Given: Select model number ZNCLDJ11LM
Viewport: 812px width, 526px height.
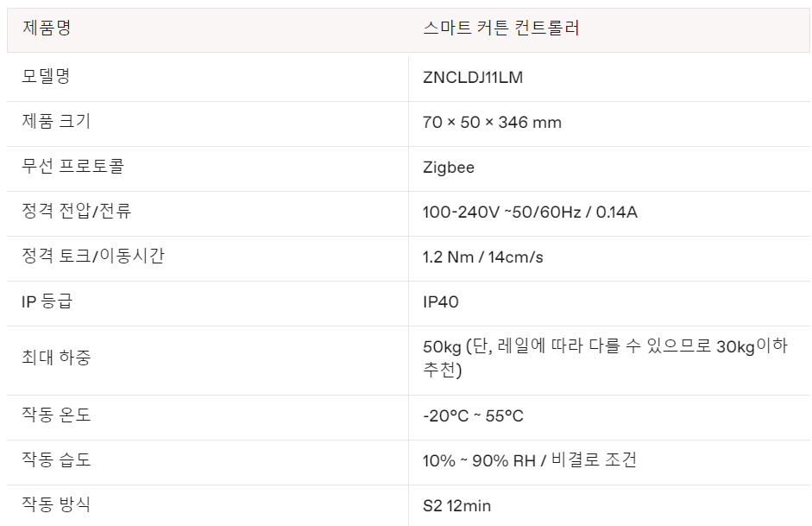Looking at the screenshot, I should 473,78.
